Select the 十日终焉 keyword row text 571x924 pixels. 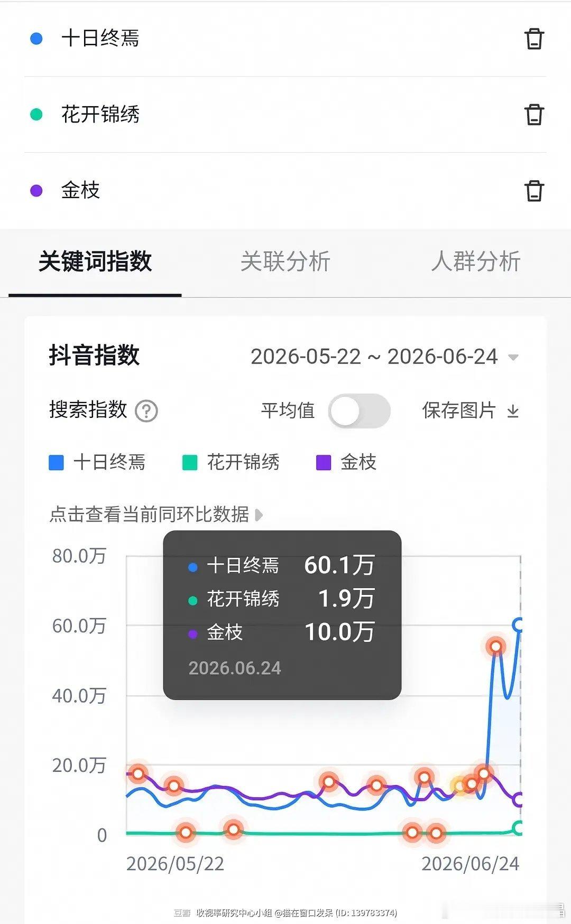pyautogui.click(x=100, y=38)
